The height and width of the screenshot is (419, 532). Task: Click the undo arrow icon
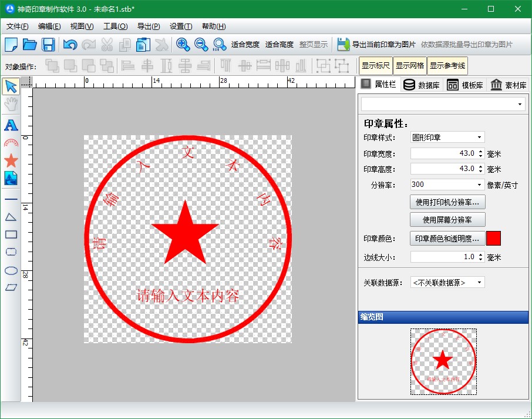coord(70,44)
